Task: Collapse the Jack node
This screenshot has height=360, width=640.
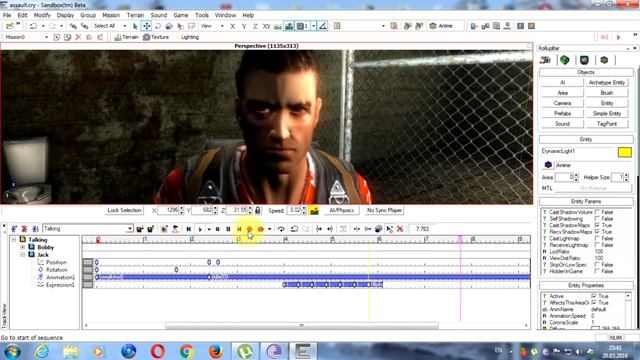Action: (22, 255)
